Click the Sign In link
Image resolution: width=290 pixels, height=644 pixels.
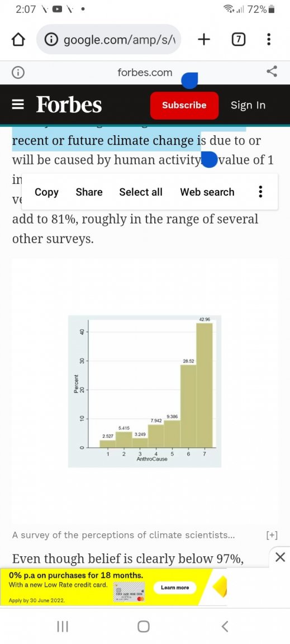coord(248,105)
